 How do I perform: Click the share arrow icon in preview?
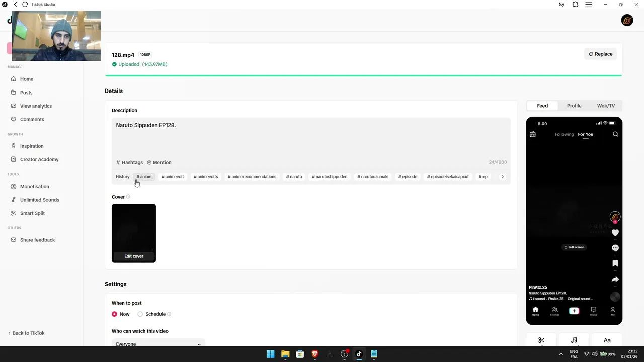[x=615, y=279]
